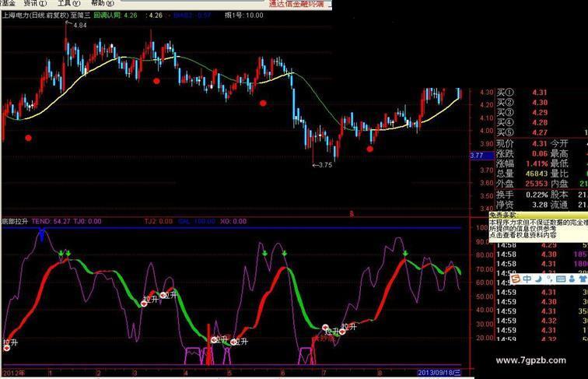
Task: Click the rightmost green down arrow in indicator
Action: (405, 254)
